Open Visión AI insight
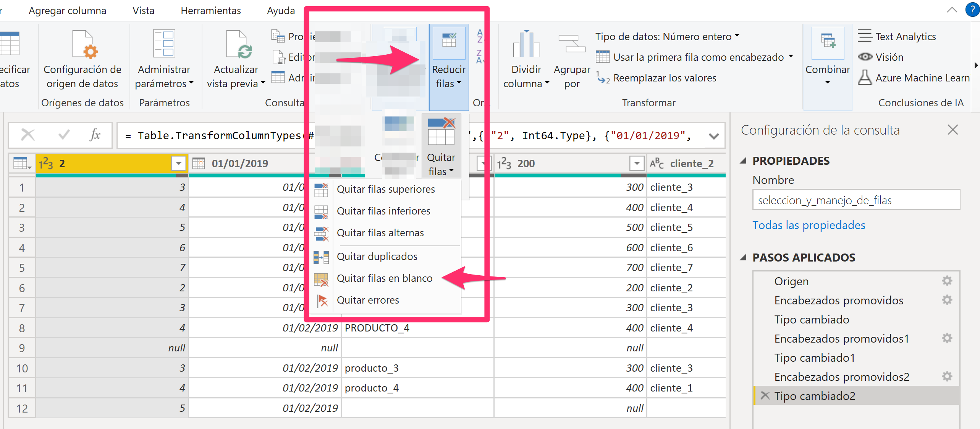Screen dimensions: 980x429 point(881,57)
